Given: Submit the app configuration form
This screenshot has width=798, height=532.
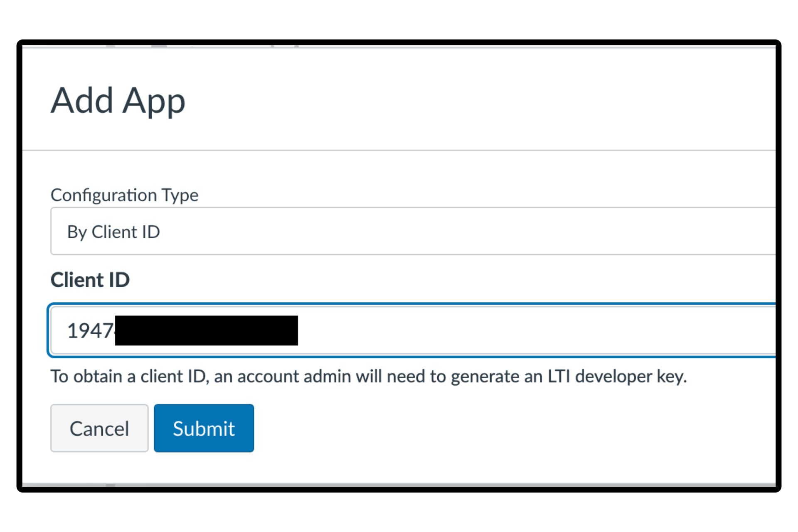Looking at the screenshot, I should click(204, 428).
